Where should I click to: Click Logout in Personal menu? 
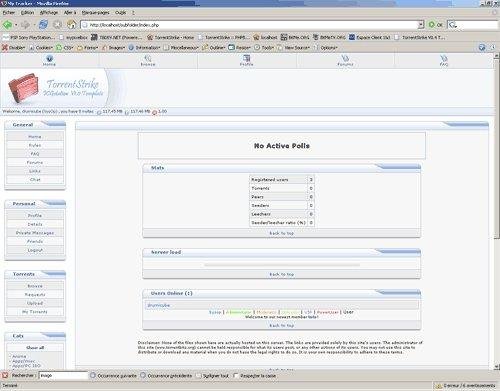[x=35, y=250]
